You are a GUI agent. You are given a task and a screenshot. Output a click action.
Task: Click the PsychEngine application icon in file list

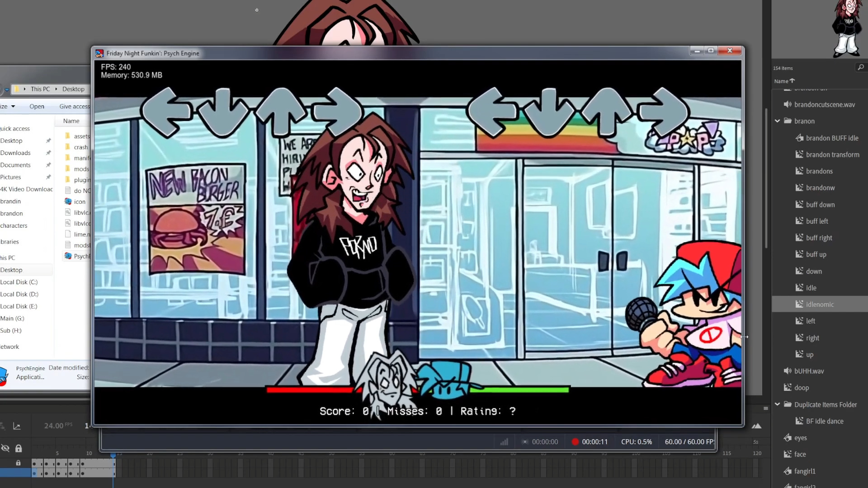click(68, 256)
